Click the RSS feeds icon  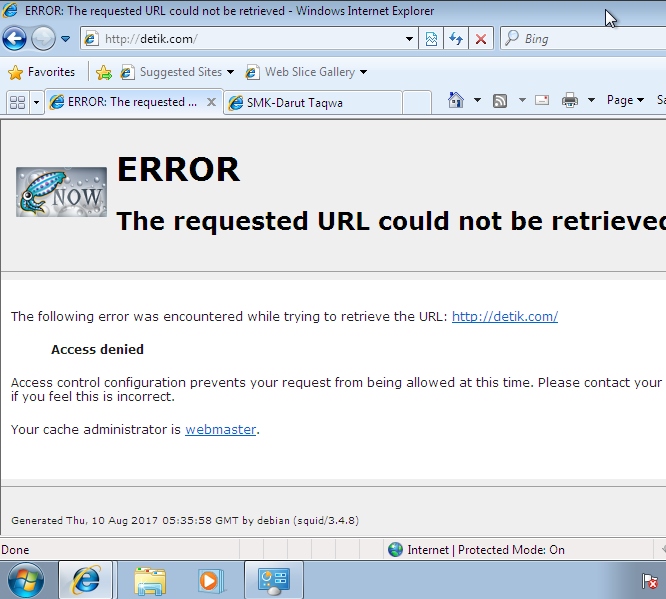tap(500, 101)
